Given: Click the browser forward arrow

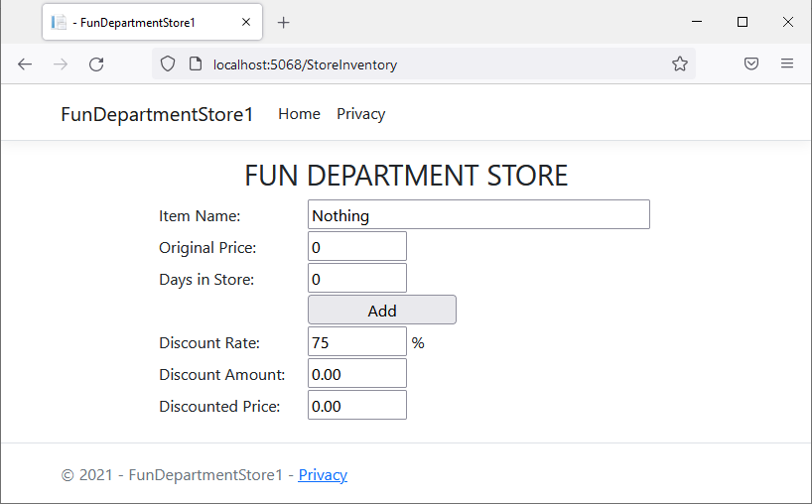Looking at the screenshot, I should tap(61, 64).
